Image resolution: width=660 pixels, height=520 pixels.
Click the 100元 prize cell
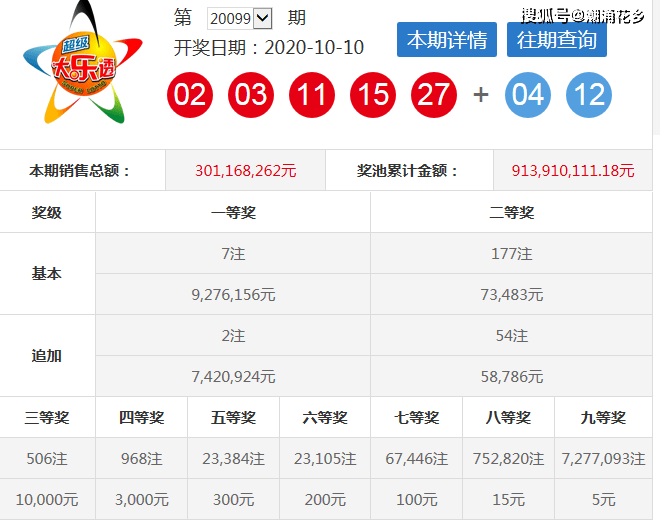point(417,500)
